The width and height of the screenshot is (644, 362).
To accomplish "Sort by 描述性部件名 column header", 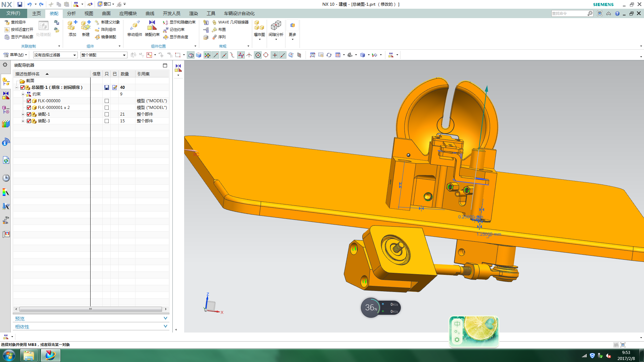I will tap(52, 74).
